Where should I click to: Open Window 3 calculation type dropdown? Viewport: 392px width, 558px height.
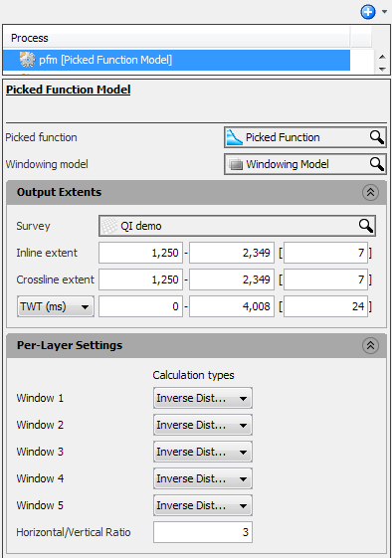[x=203, y=452]
